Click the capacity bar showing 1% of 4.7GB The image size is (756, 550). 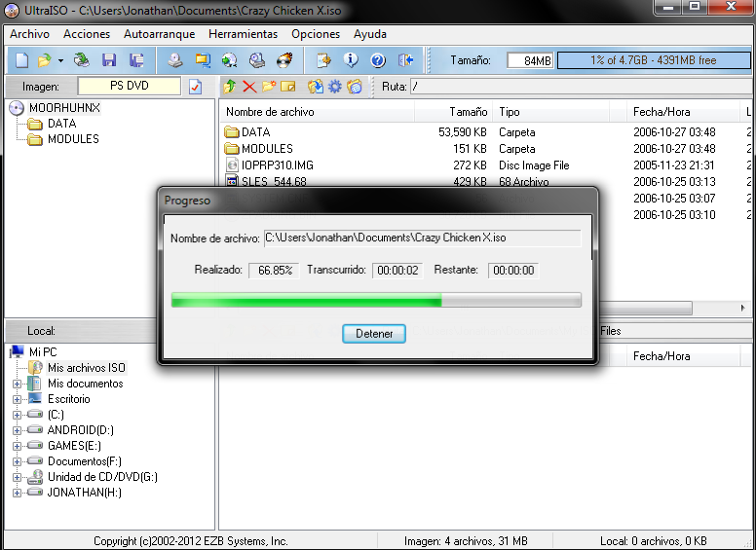coord(654,60)
